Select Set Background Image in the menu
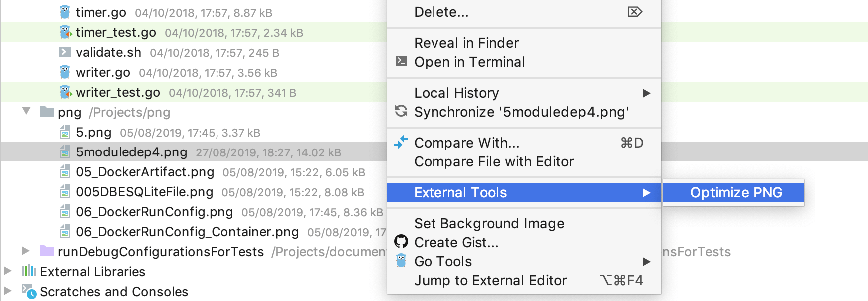868x301 pixels. pyautogui.click(x=489, y=223)
